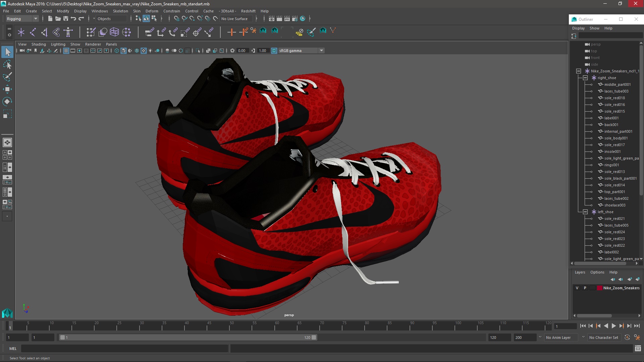Go to end of playback range
This screenshot has width=644, height=362.
637,326
